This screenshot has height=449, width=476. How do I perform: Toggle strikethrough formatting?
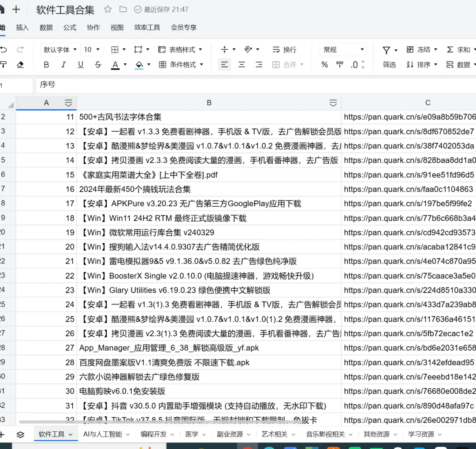[x=98, y=65]
